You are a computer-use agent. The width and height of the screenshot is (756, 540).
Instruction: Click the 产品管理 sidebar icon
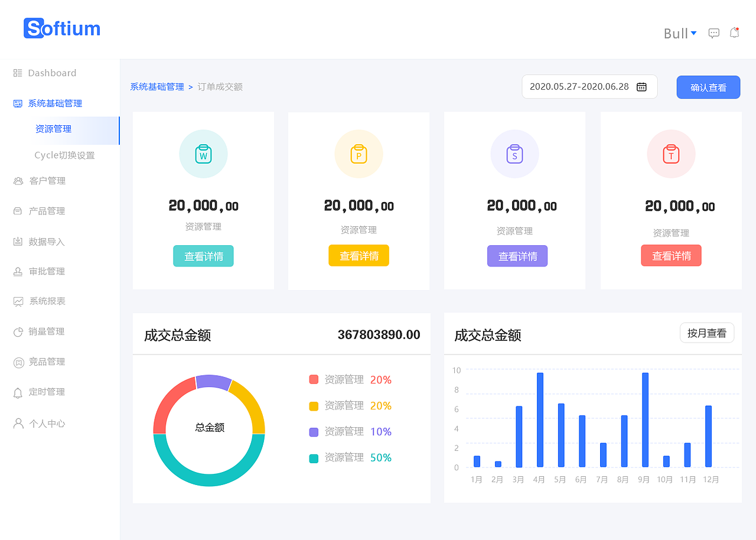click(18, 211)
